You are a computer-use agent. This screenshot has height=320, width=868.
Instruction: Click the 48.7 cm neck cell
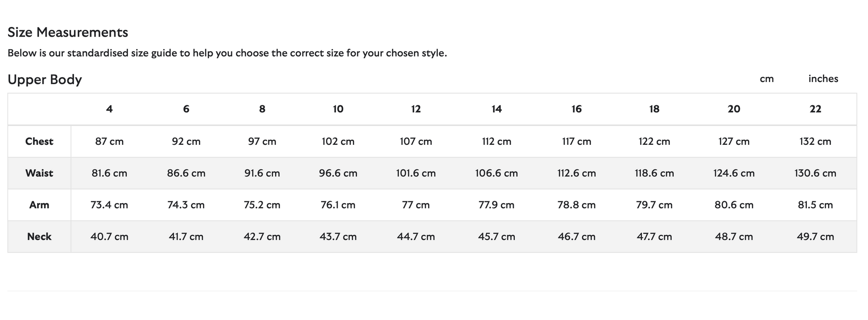pos(734,237)
